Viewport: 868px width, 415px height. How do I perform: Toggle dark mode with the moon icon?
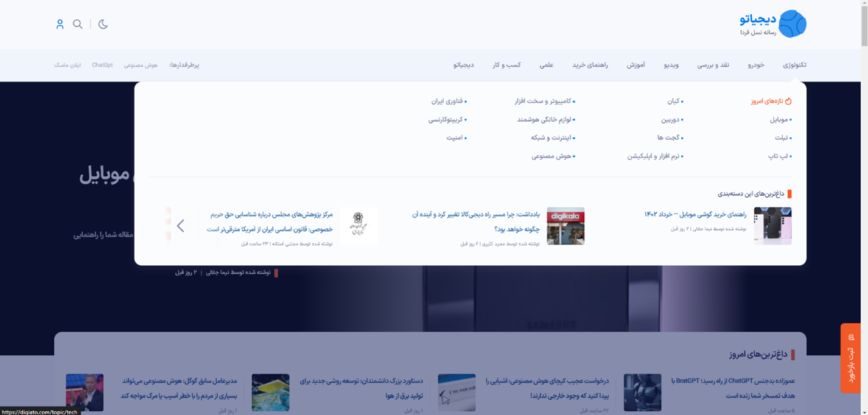(x=103, y=24)
